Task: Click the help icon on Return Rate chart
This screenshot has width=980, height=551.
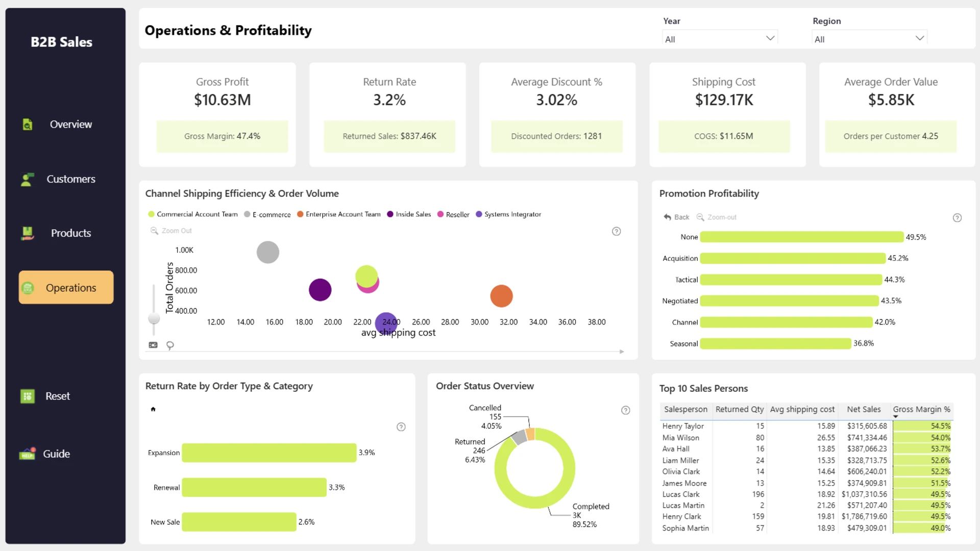Action: click(401, 427)
